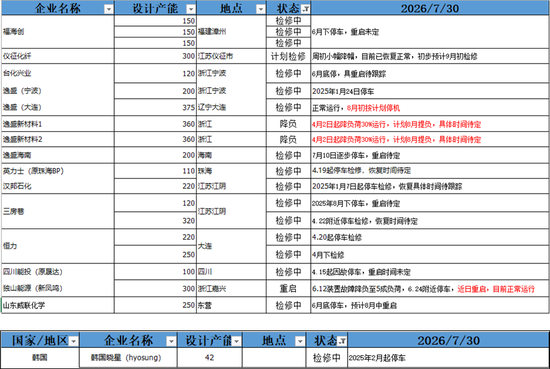Select the 降负 status cell for 逸盛新材料1

[x=288, y=124]
